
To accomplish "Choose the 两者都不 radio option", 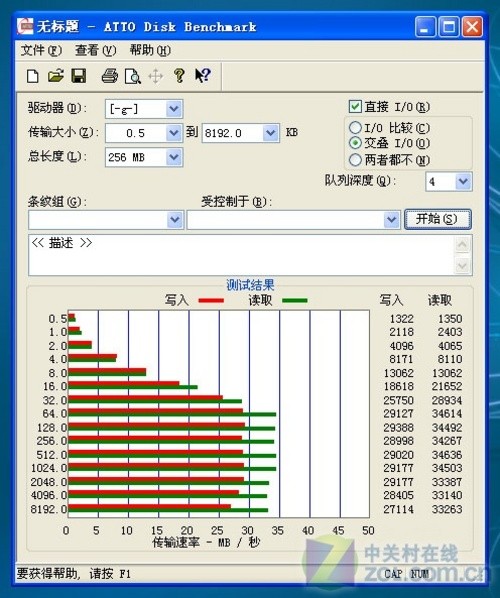I will (x=355, y=159).
